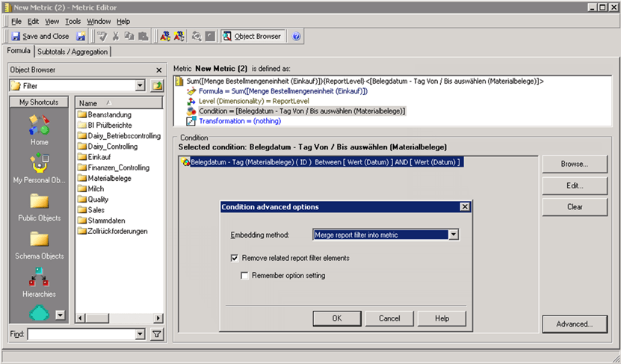Screen dimensions: 621x364
Task: Click the Browse... button
Action: click(x=574, y=164)
